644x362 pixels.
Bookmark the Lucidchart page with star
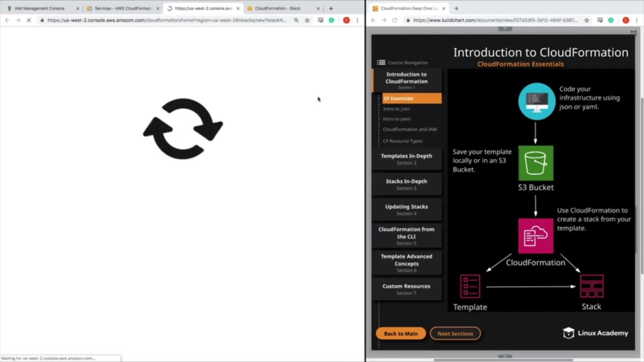[x=587, y=20]
